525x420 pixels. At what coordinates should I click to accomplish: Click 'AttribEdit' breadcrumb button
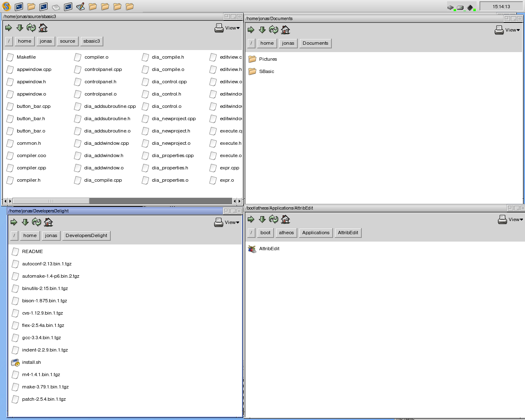[348, 233]
